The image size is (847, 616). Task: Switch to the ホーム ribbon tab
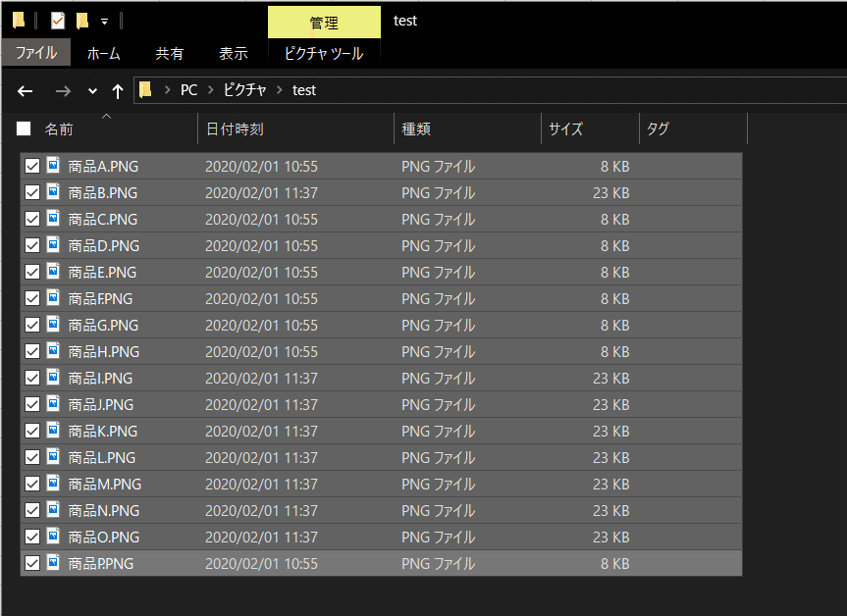pos(104,53)
